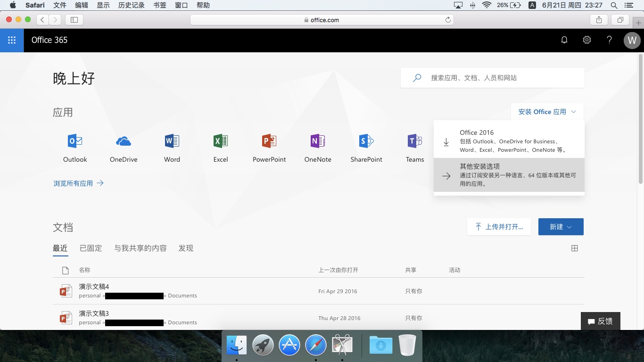Click the Safari share button
The width and height of the screenshot is (644, 362).
[599, 20]
